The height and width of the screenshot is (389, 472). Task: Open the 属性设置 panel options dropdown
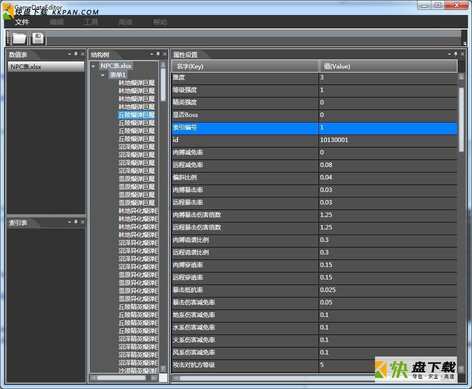click(x=449, y=54)
